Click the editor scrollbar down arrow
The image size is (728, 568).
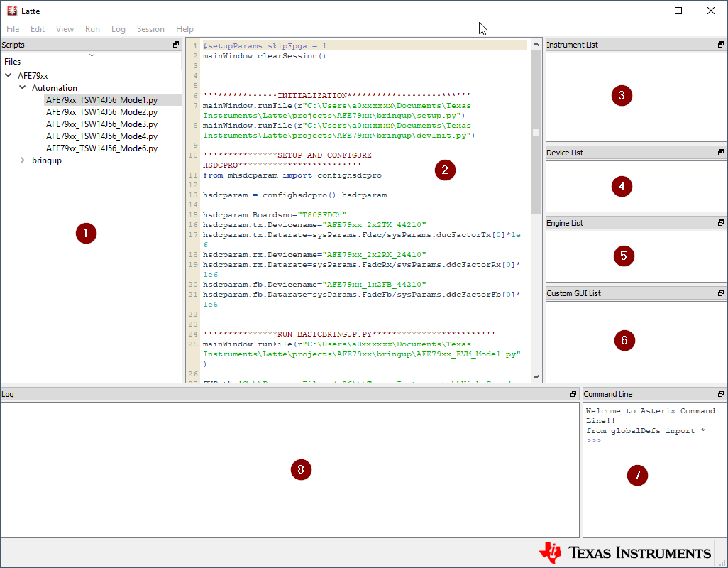[x=536, y=376]
